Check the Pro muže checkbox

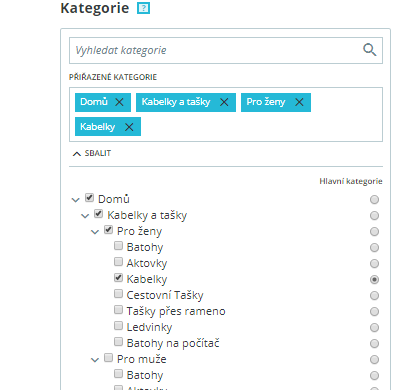pyautogui.click(x=108, y=358)
